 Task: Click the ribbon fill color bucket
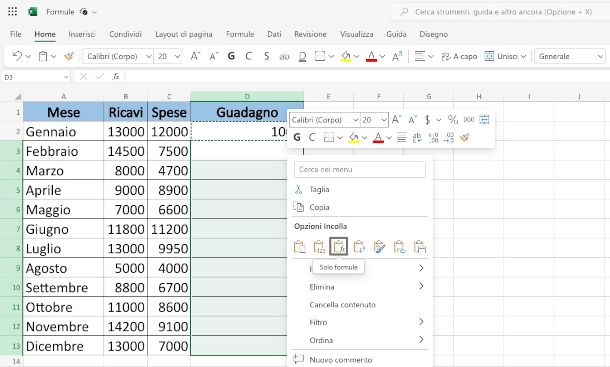pyautogui.click(x=345, y=57)
